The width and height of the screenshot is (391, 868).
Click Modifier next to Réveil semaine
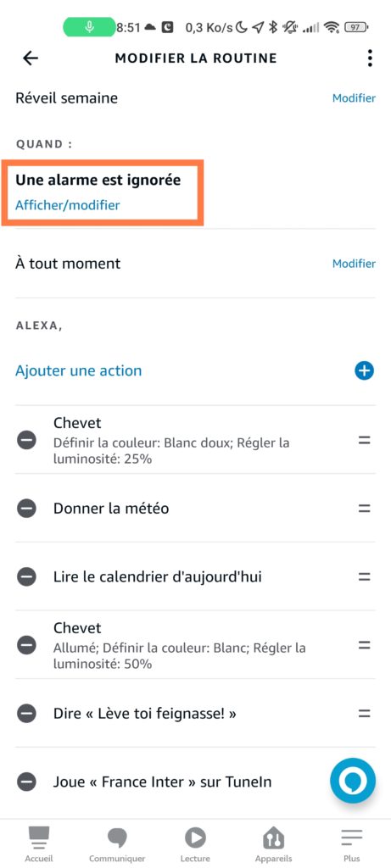[354, 98]
